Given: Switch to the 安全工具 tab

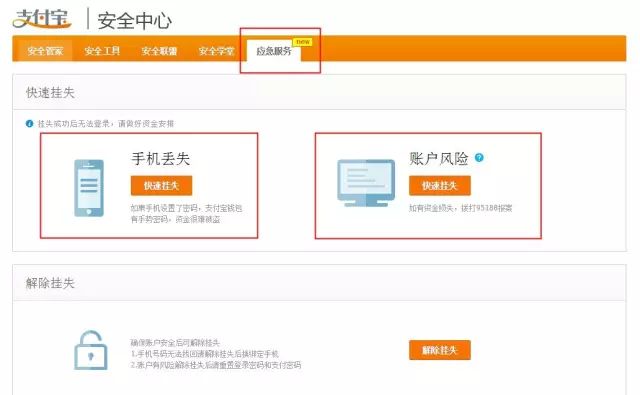Looking at the screenshot, I should pyautogui.click(x=102, y=51).
